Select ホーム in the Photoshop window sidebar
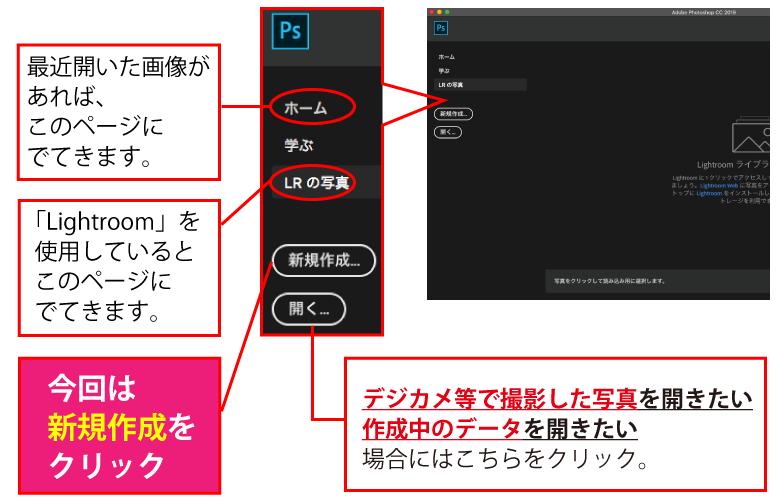 point(446,57)
